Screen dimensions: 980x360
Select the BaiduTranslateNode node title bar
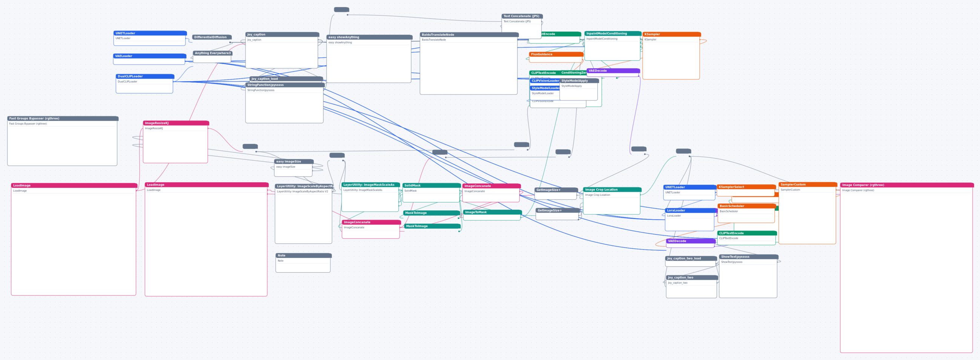click(x=469, y=35)
